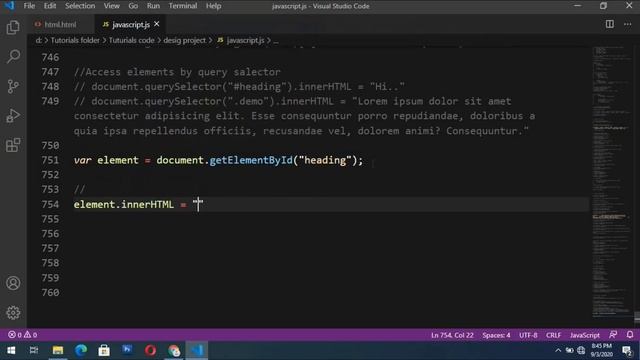Select the javascript.js tab
Image resolution: width=640 pixels, height=360 pixels.
click(131, 24)
